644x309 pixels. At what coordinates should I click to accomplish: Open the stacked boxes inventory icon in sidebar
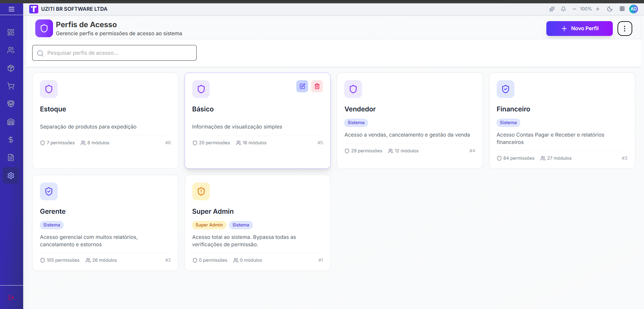(x=11, y=104)
